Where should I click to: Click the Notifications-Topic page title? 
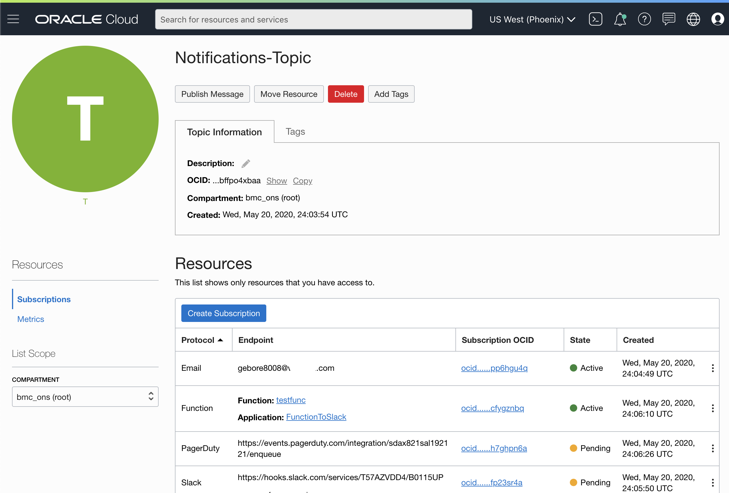point(243,58)
